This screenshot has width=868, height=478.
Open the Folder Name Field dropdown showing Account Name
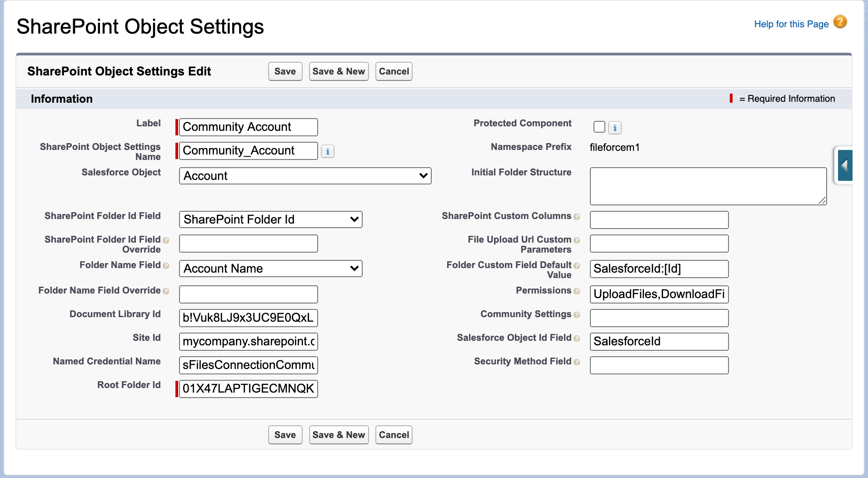point(270,269)
